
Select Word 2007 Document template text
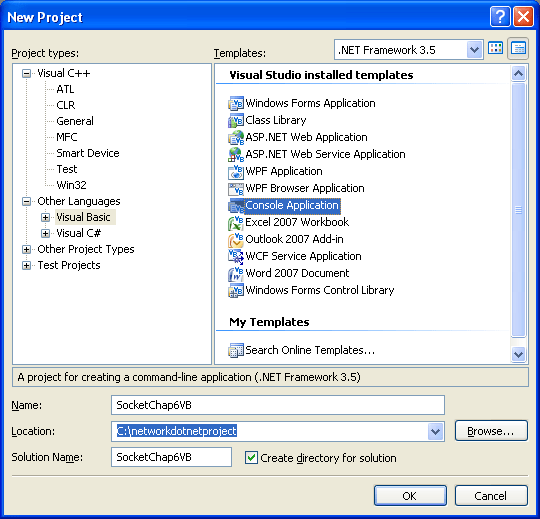point(297,273)
